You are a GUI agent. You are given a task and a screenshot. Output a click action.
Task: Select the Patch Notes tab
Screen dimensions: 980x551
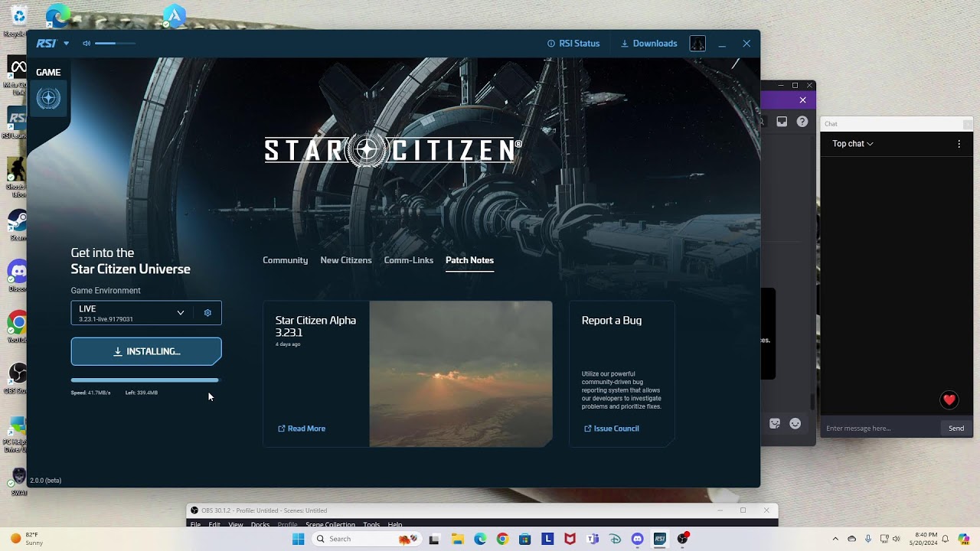[469, 260]
